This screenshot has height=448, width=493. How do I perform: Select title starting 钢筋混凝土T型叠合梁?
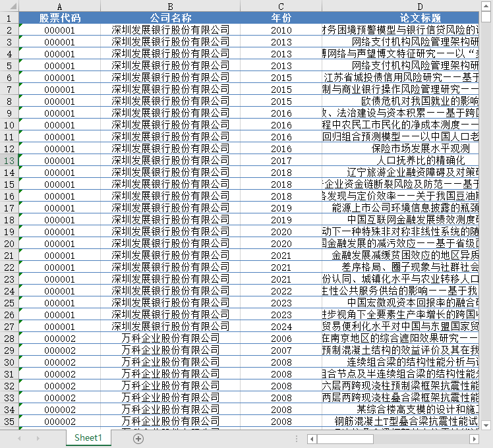point(400,422)
